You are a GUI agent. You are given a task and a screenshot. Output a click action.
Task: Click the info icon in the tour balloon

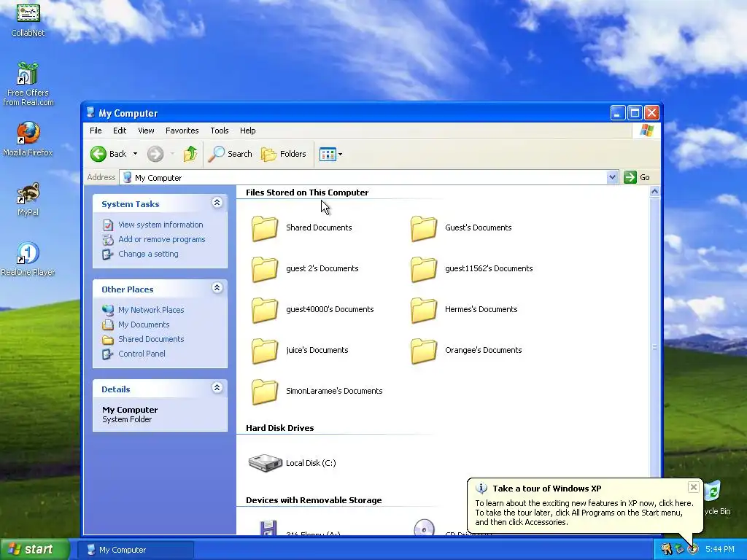coord(481,489)
